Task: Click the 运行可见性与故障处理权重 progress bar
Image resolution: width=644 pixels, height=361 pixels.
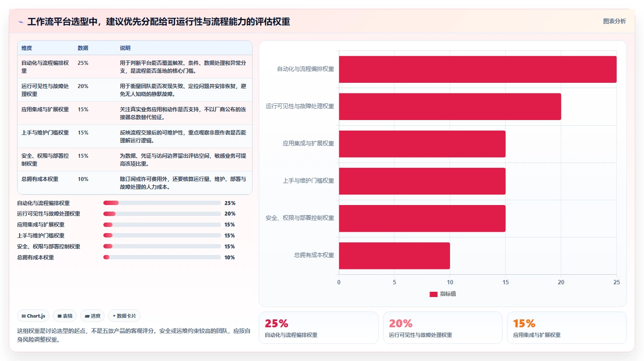Action: pyautogui.click(x=162, y=214)
